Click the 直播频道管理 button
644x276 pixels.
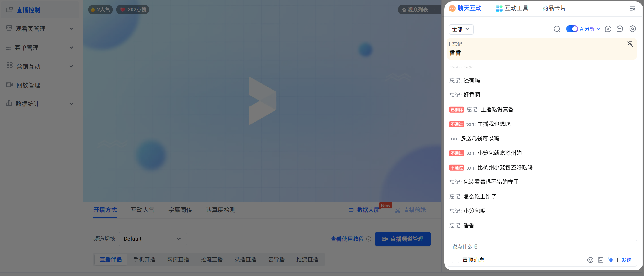(x=403, y=239)
